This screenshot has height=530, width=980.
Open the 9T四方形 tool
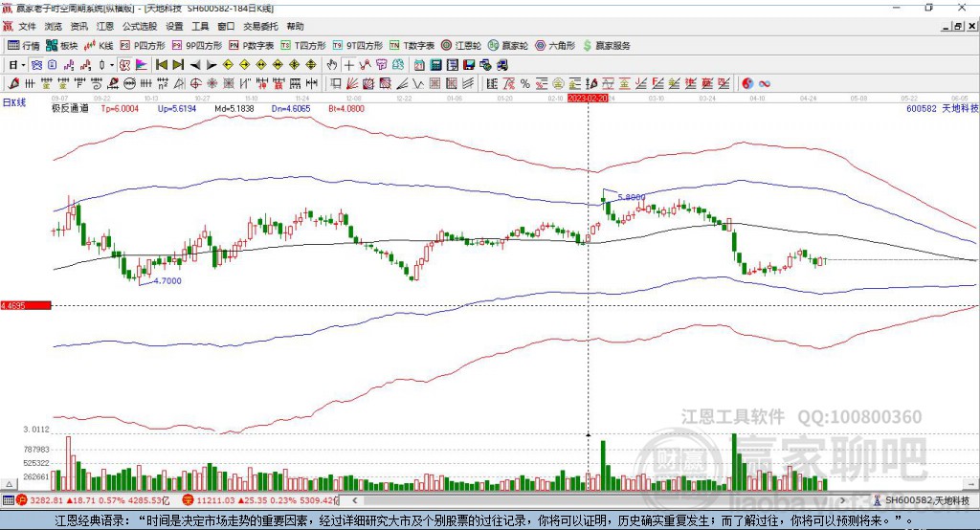click(358, 46)
